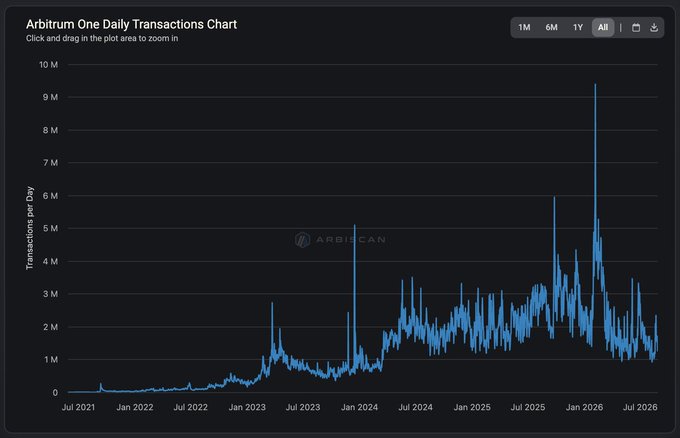Click the Jan 2023 x-axis label
The width and height of the screenshot is (680, 438).
tap(247, 407)
